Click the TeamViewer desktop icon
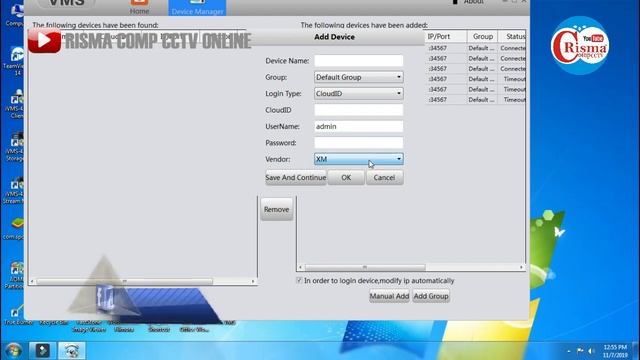640x360 pixels. (x=16, y=61)
